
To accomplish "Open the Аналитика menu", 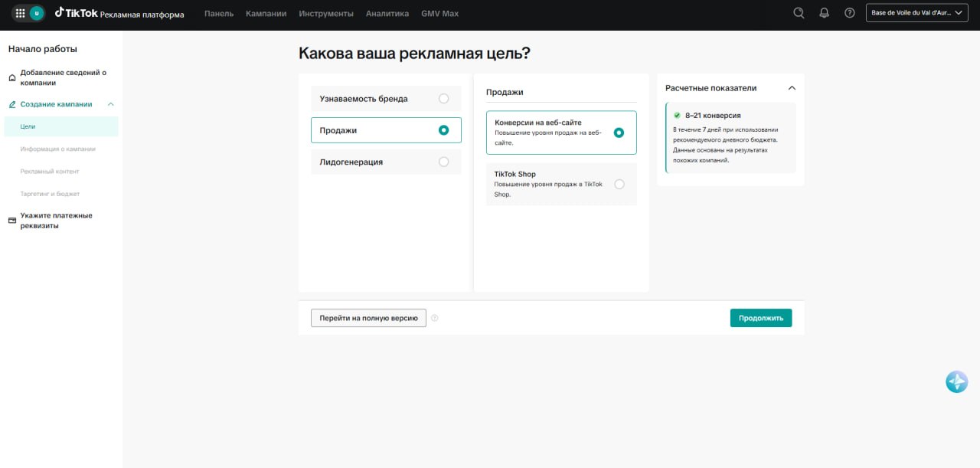I will pos(387,14).
